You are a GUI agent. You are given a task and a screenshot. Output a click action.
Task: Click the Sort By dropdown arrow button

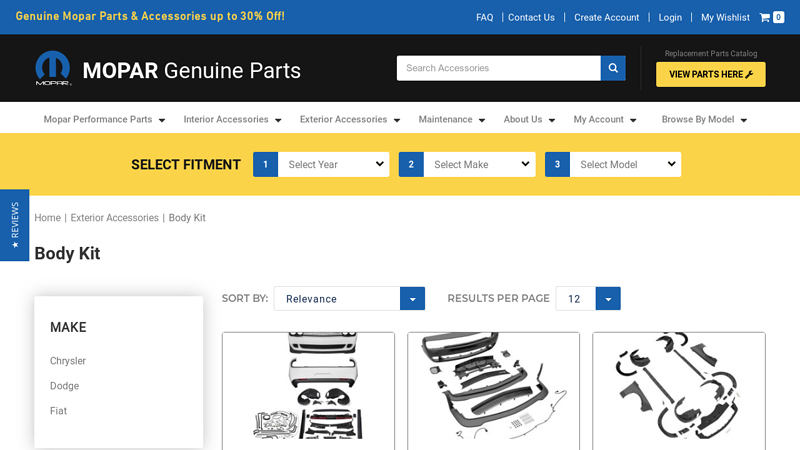(x=412, y=299)
